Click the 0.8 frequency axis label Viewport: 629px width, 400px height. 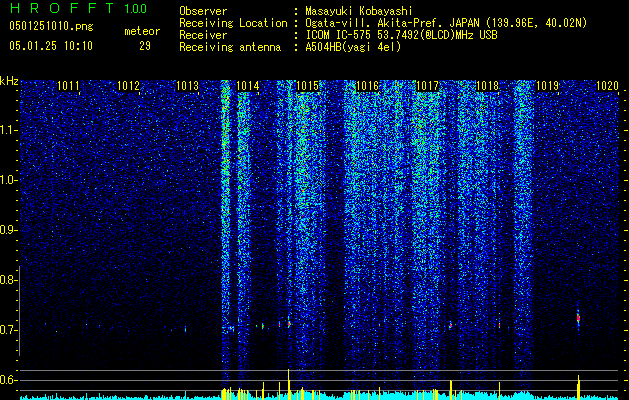(8, 280)
